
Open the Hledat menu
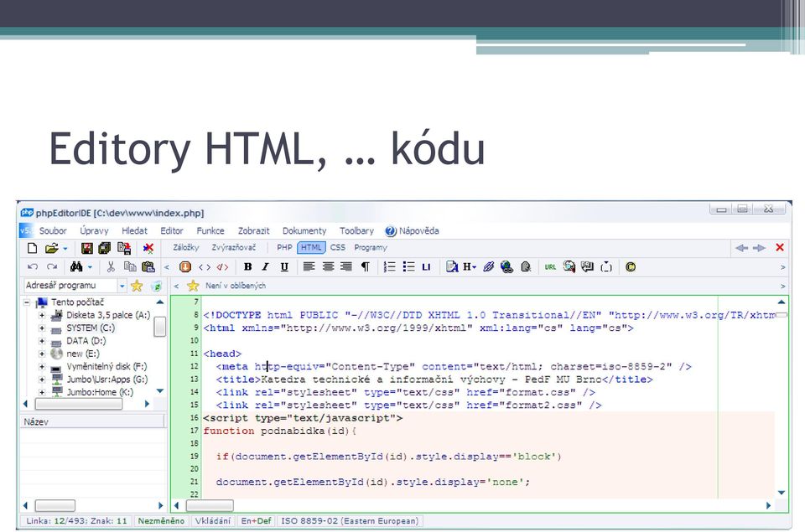pos(134,231)
